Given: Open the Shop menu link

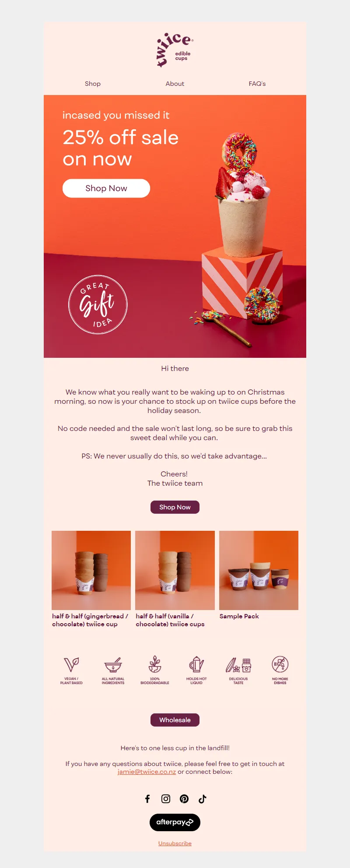Looking at the screenshot, I should point(93,84).
